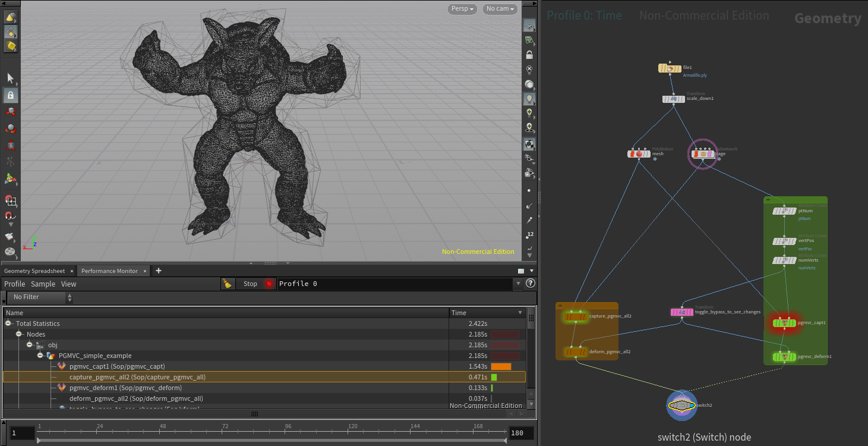Click the range slider bar below the timeline
This screenshot has height=446, width=868.
coord(271,441)
